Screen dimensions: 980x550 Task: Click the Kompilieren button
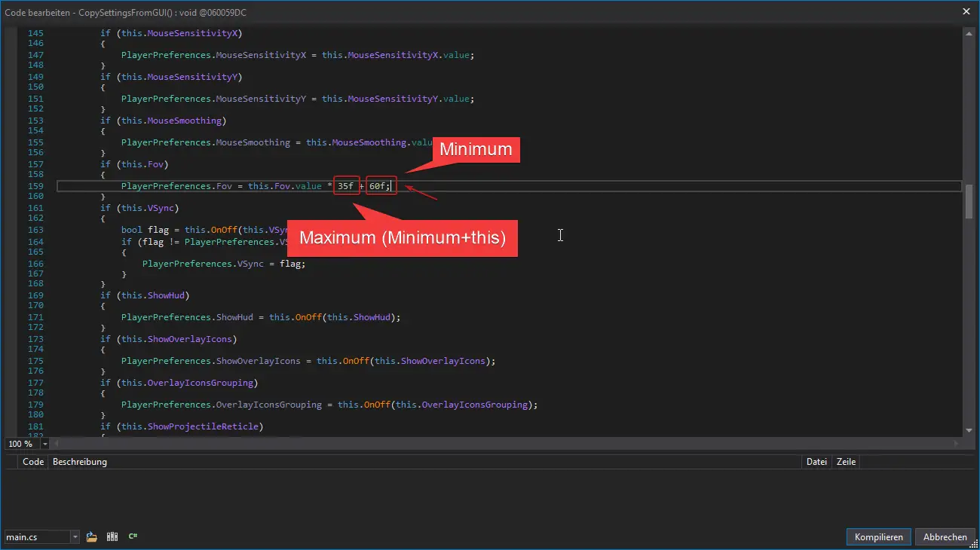[879, 537]
